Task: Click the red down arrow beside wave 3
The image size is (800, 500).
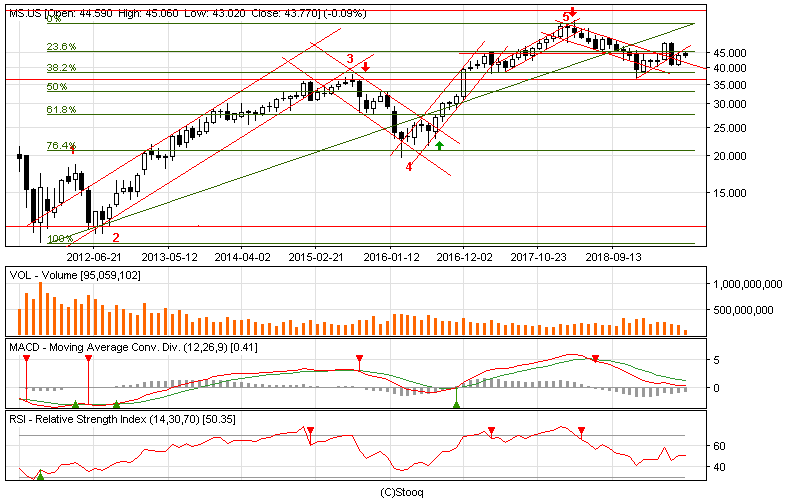Action: pyautogui.click(x=365, y=67)
